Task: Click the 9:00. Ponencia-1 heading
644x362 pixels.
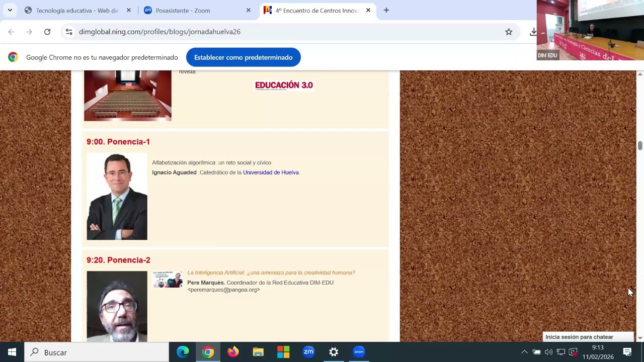Action: (x=118, y=142)
